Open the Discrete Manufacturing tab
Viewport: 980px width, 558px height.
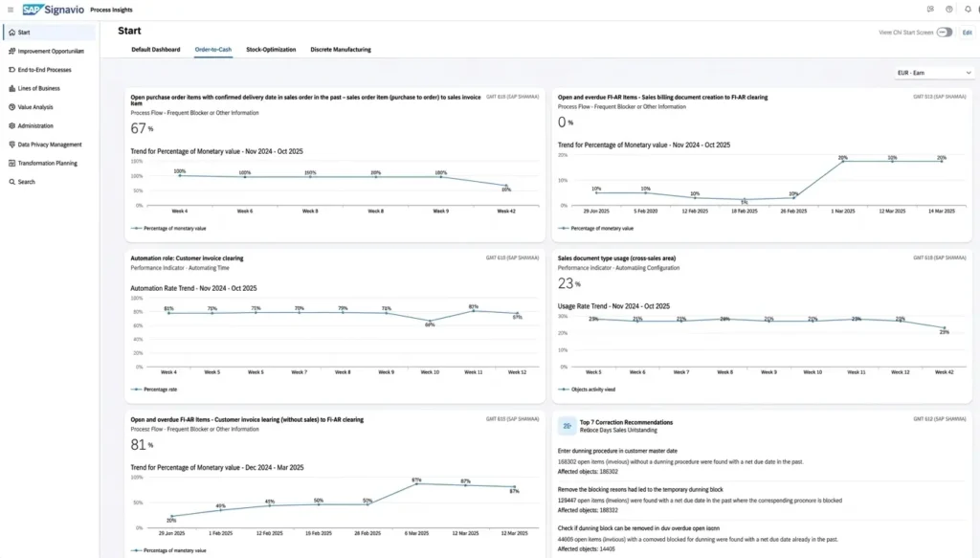point(341,50)
